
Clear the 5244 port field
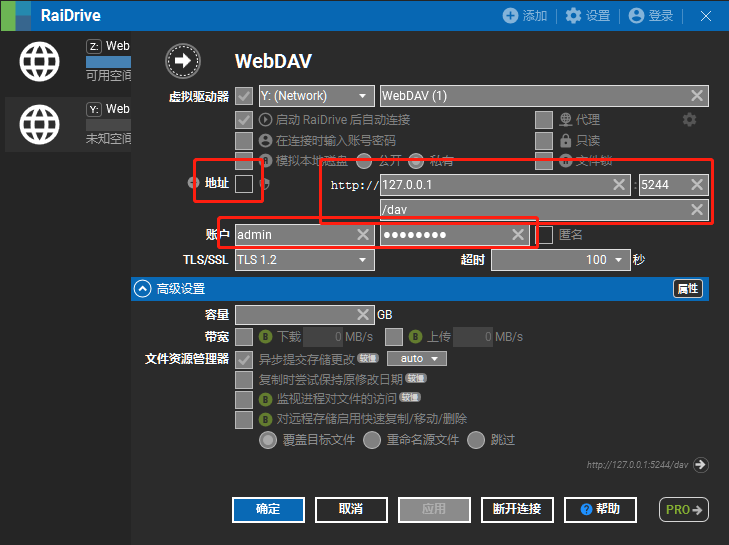coord(696,185)
